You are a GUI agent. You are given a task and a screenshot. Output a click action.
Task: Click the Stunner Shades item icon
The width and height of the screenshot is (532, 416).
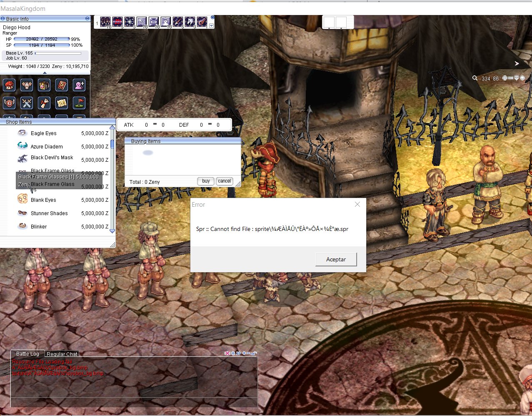(22, 213)
